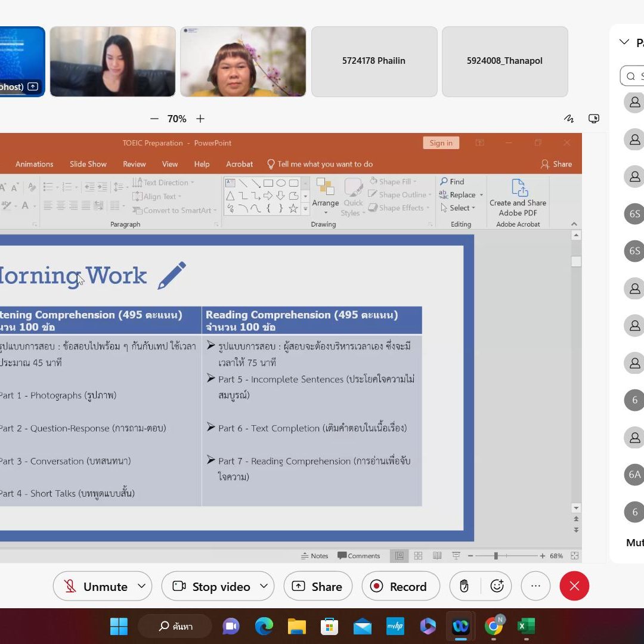644x644 pixels.
Task: Open the emoji reactions button
Action: (497, 586)
